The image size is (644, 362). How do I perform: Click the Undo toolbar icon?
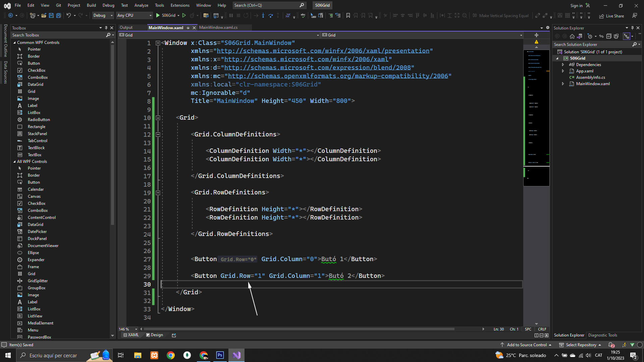(x=68, y=15)
